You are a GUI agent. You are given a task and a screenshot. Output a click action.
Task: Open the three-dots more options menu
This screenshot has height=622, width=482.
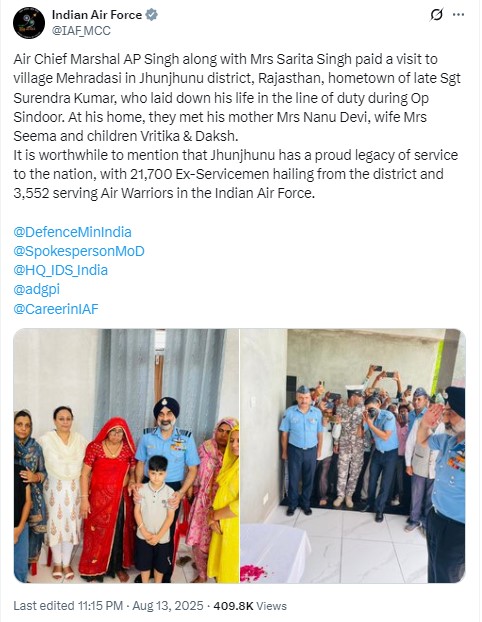[458, 15]
